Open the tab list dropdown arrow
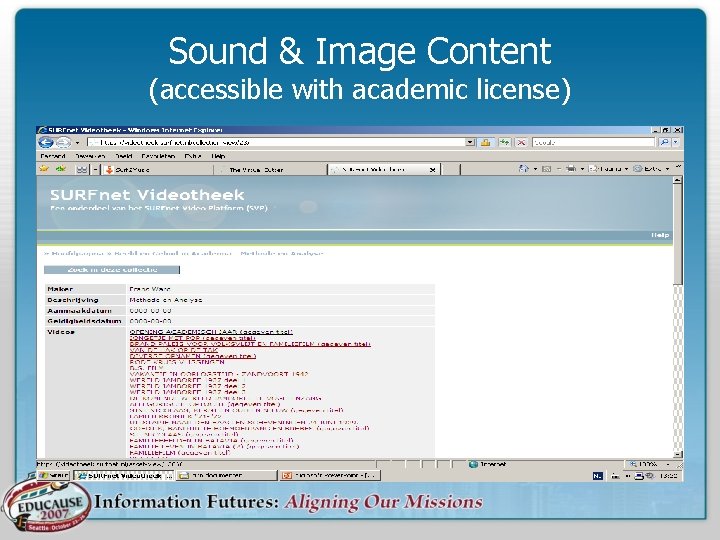 pos(95,169)
